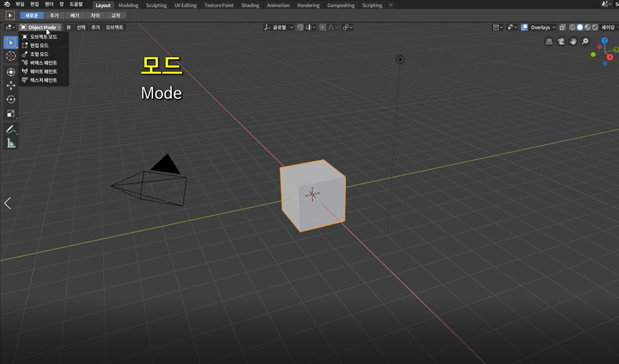Image resolution: width=619 pixels, height=364 pixels.
Task: Toggle viewport overlays icon
Action: click(524, 27)
